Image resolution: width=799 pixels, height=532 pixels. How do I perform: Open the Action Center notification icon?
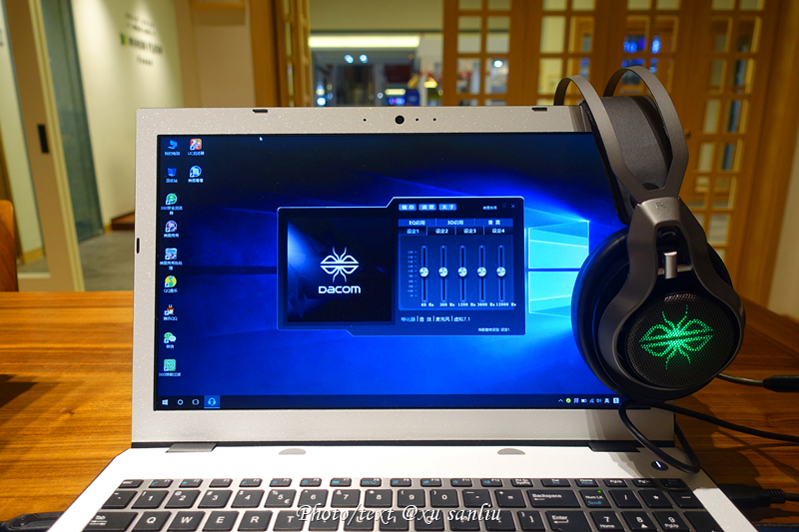(616, 400)
